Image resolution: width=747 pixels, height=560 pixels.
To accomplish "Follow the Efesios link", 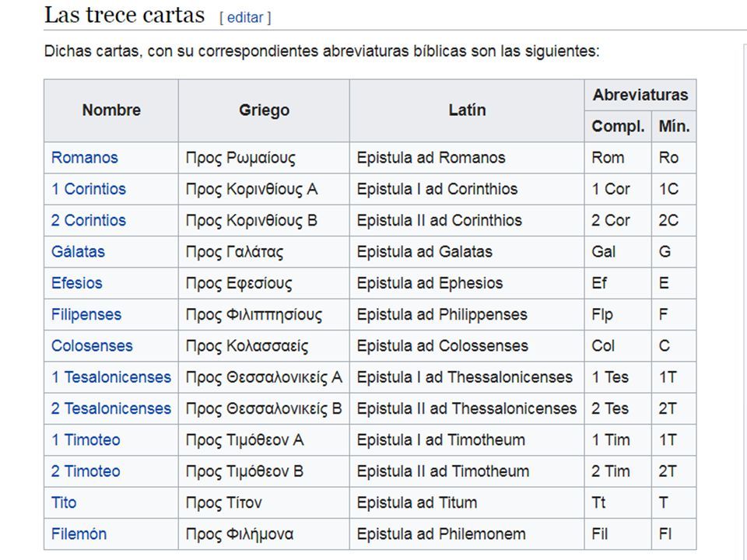I will [x=77, y=283].
